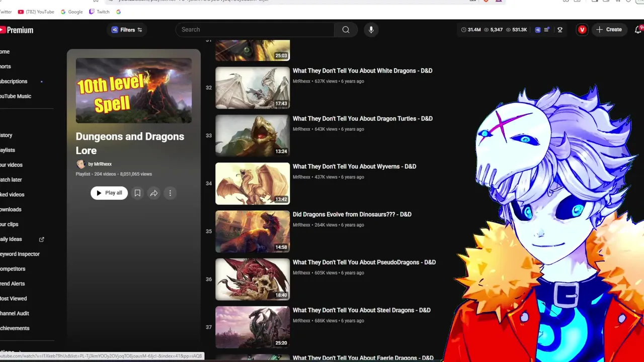644x362 pixels.
Task: Open the Dinosaurs dragon video thumbnail
Action: click(x=253, y=231)
